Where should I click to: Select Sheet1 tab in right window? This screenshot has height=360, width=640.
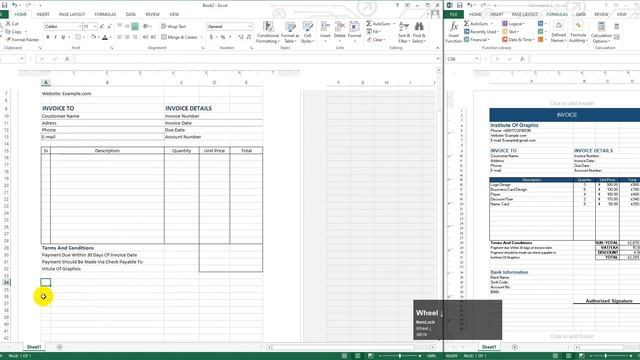[489, 347]
